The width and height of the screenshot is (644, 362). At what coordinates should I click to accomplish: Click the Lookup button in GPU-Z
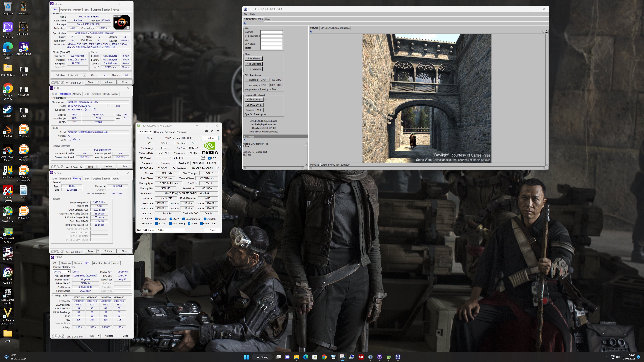(x=210, y=138)
